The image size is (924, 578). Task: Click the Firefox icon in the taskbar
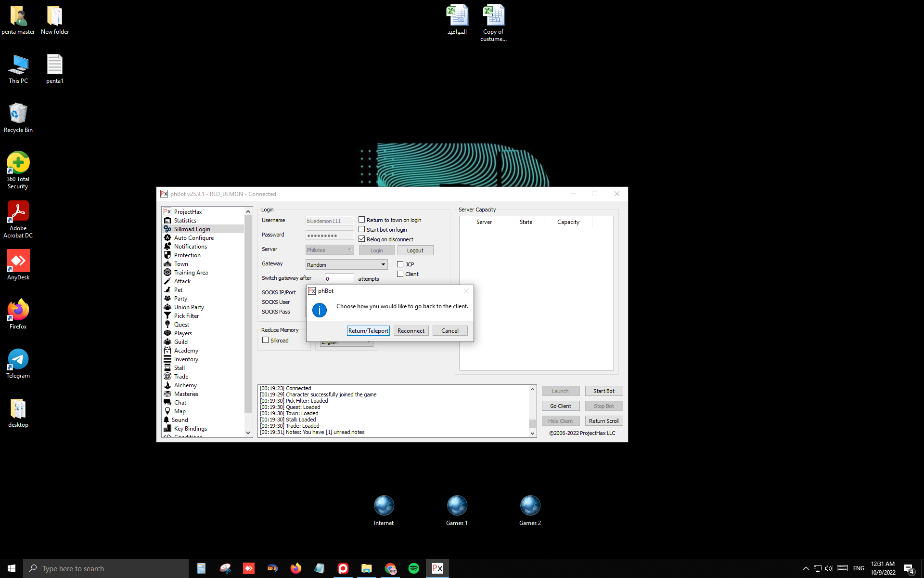click(295, 568)
